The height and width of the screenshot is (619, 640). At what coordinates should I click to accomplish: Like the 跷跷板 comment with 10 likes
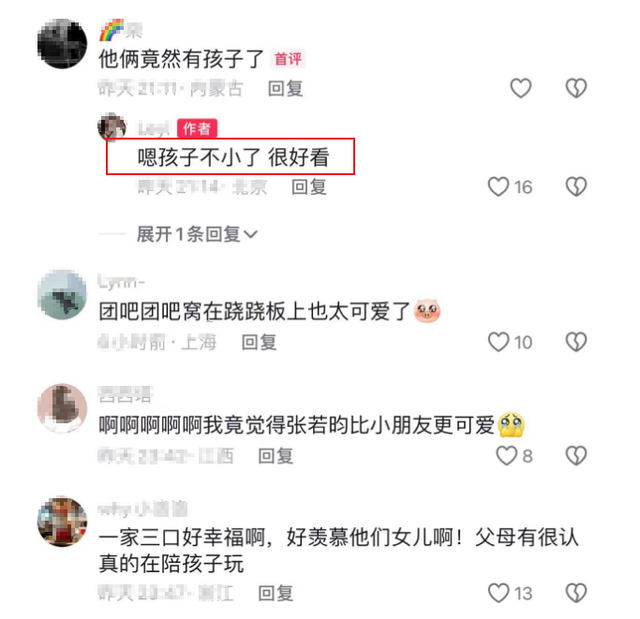point(498,342)
